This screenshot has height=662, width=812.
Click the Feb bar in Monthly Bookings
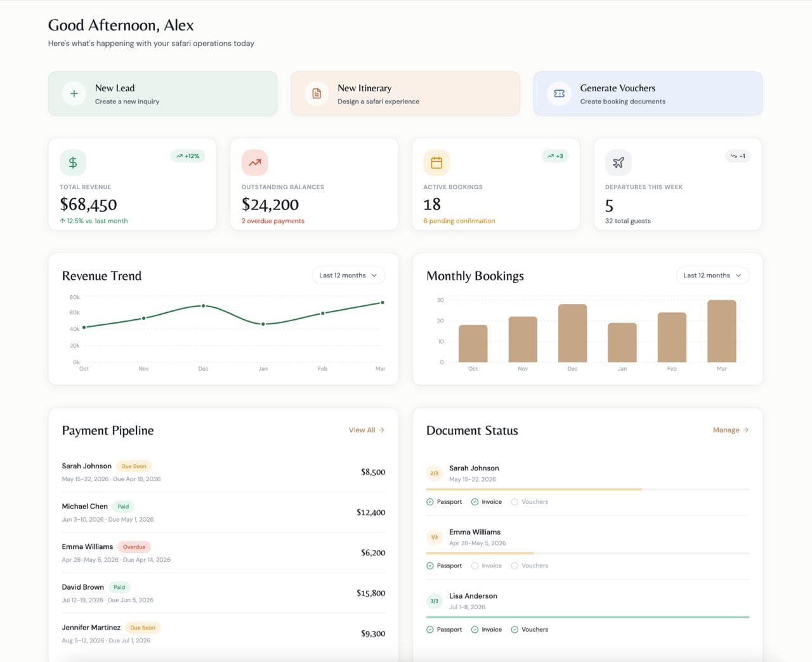[672, 338]
